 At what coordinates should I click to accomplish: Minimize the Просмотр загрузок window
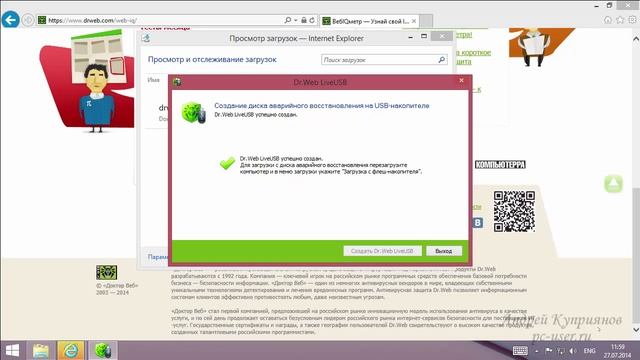point(411,37)
